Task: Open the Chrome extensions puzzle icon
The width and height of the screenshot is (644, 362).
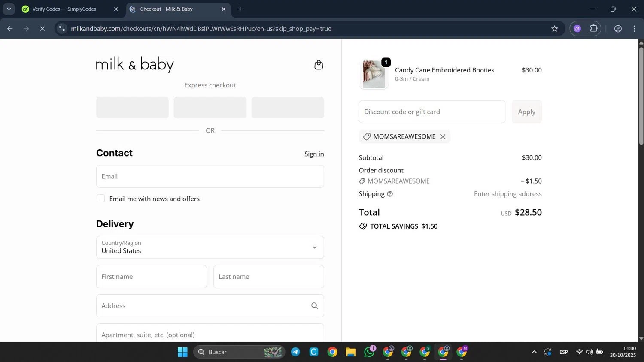Action: [593, 29]
